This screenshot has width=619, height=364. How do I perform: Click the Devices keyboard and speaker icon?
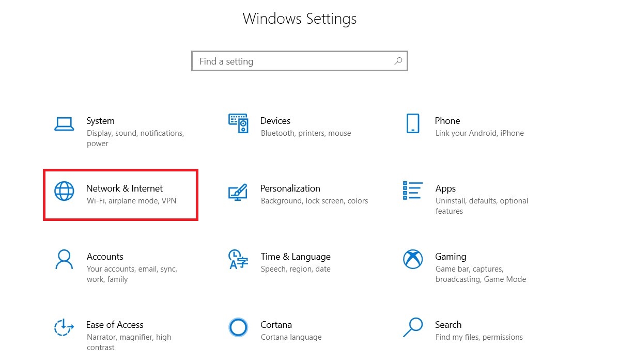point(238,123)
